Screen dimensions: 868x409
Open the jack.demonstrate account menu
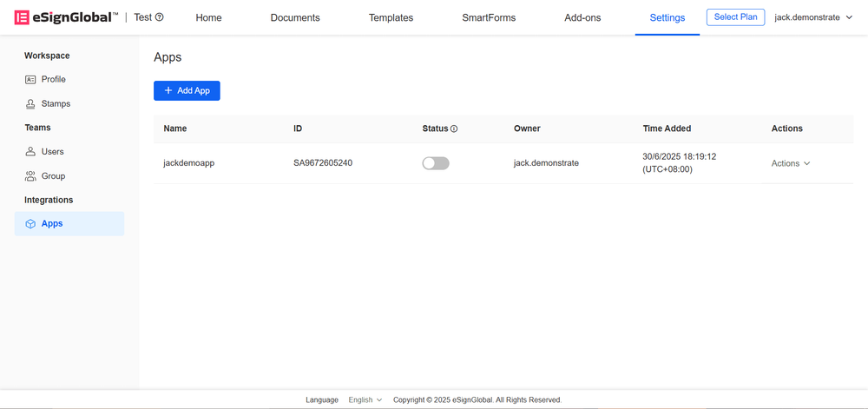point(813,17)
